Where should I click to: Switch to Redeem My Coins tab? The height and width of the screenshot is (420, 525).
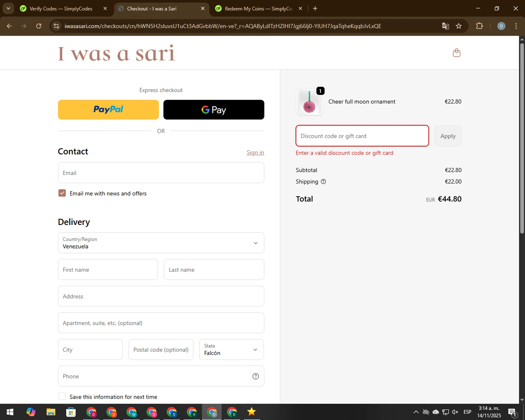tap(259, 8)
